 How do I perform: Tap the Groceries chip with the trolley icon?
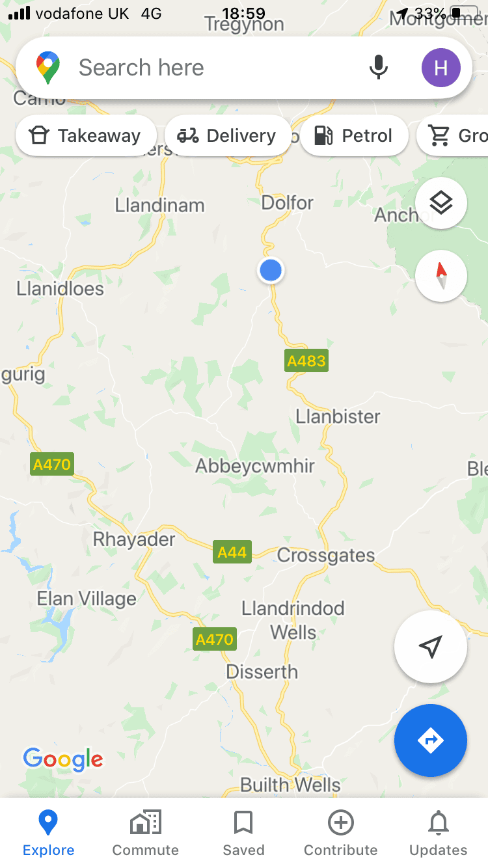453,135
